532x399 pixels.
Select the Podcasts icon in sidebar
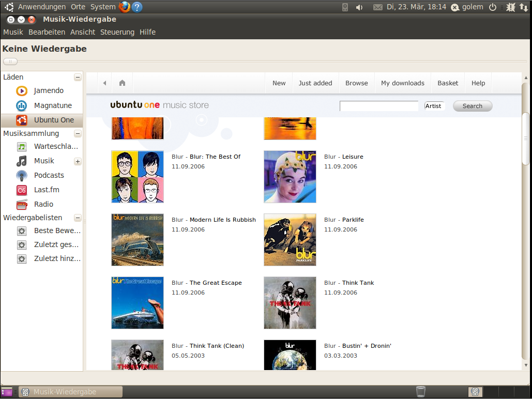click(22, 176)
